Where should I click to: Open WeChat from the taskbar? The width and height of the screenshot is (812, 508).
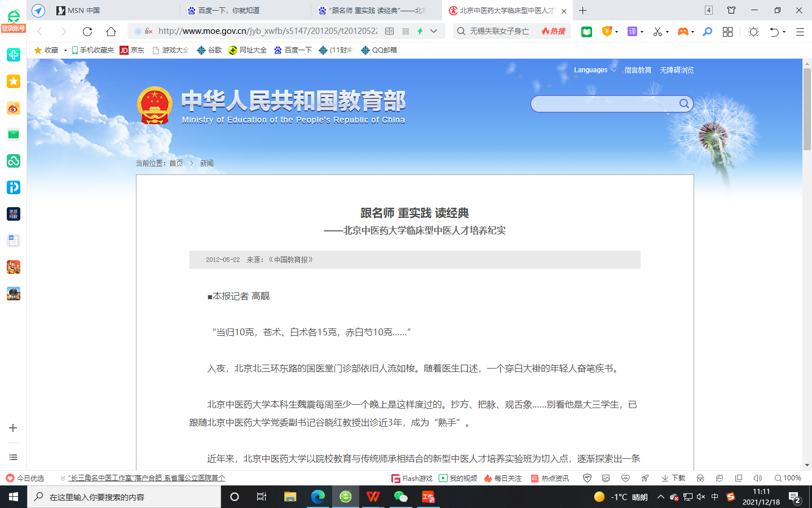400,497
